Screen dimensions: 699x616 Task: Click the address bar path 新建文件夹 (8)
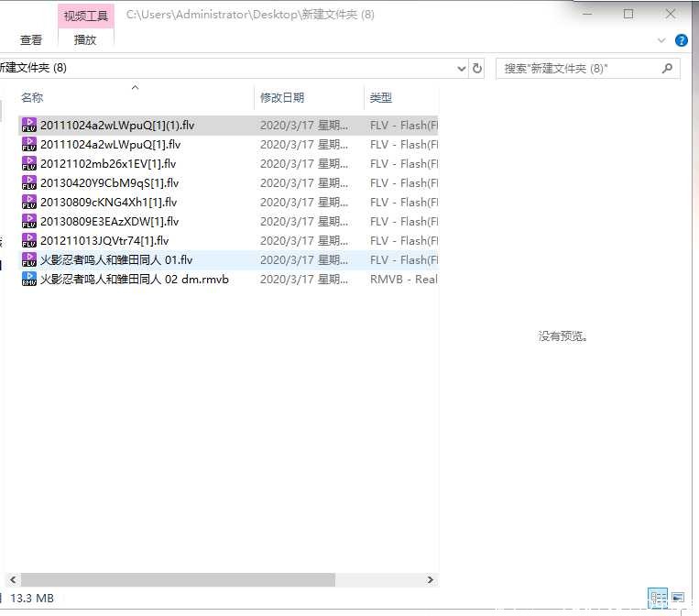coord(33,68)
